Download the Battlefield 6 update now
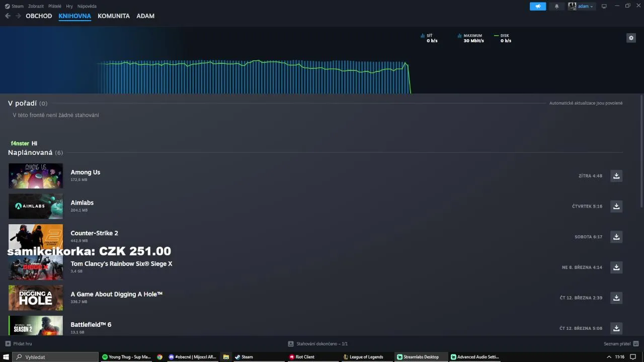Viewport: 644px width, 362px height. [x=616, y=328]
